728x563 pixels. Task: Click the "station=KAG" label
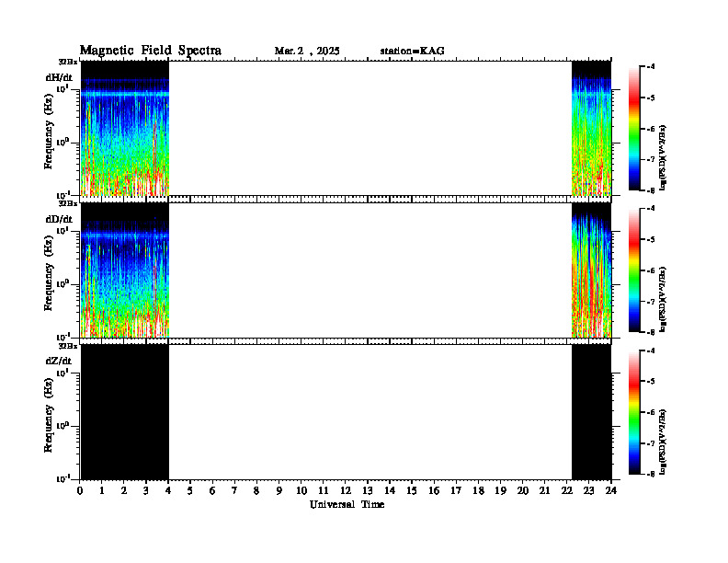(x=413, y=52)
